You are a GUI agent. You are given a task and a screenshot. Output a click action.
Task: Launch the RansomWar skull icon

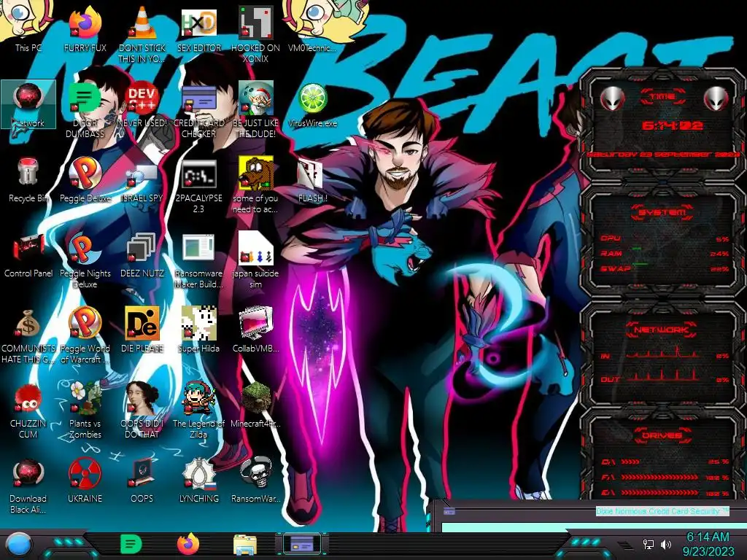pos(256,480)
